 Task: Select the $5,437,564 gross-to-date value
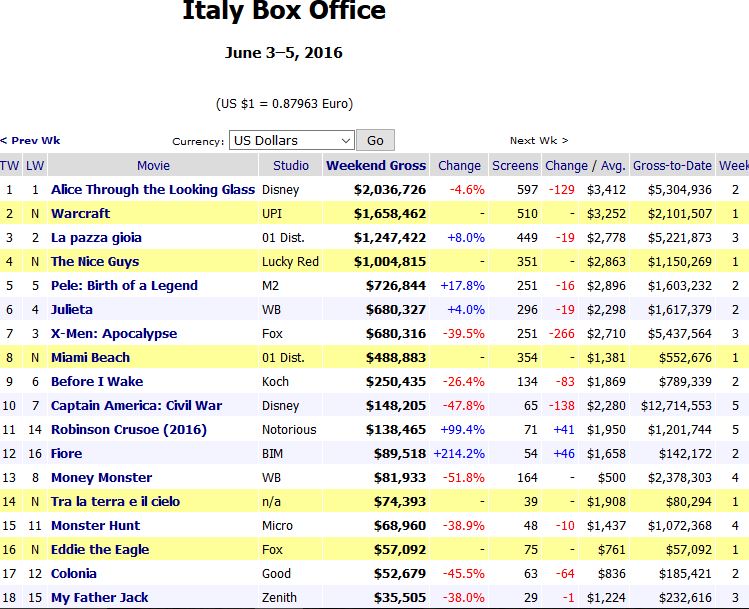680,333
